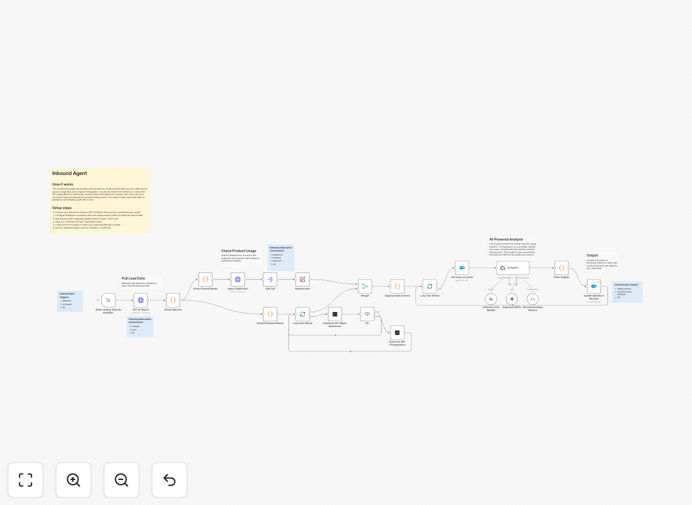Open the If condition node

(x=367, y=314)
